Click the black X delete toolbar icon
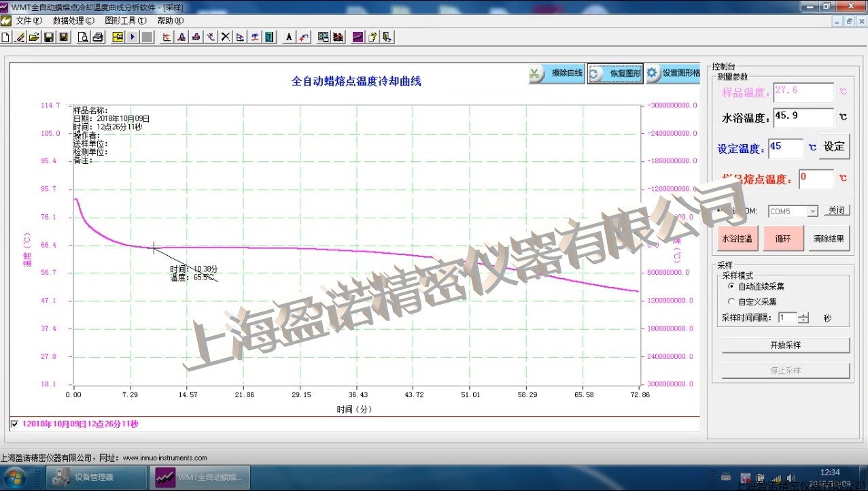The width and height of the screenshot is (868, 491). (x=226, y=37)
